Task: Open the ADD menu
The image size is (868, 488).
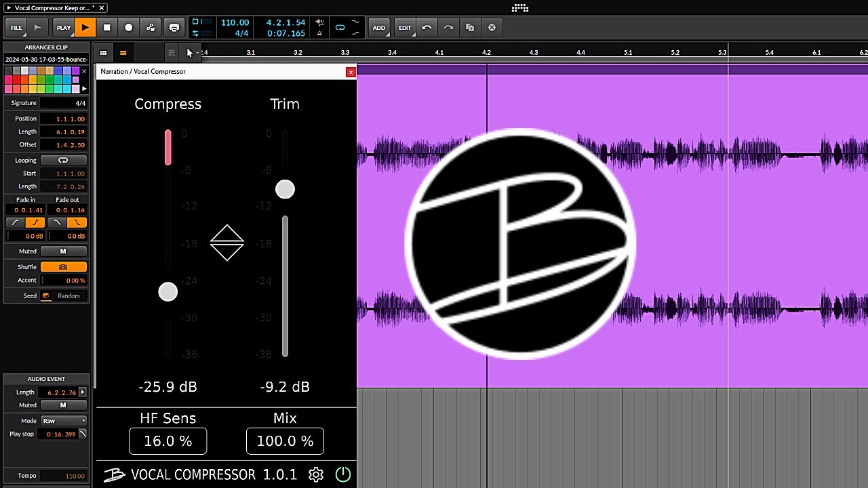Action: pos(379,28)
